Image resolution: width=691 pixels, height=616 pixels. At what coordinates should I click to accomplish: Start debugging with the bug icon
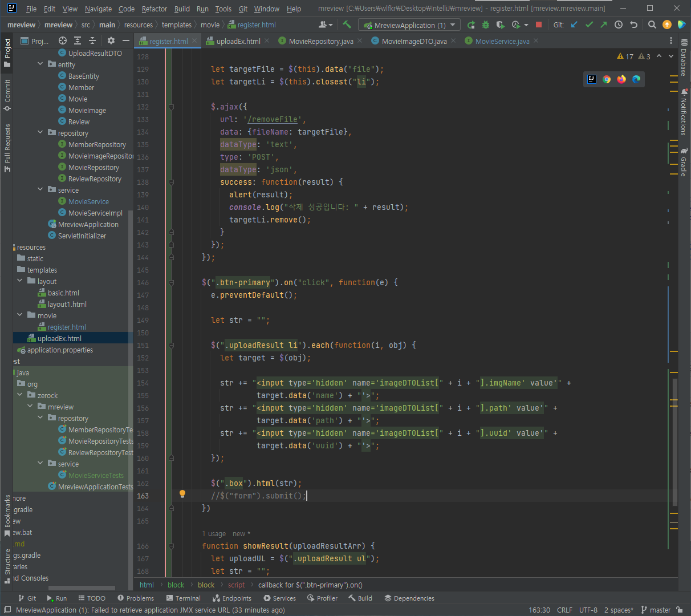click(486, 25)
